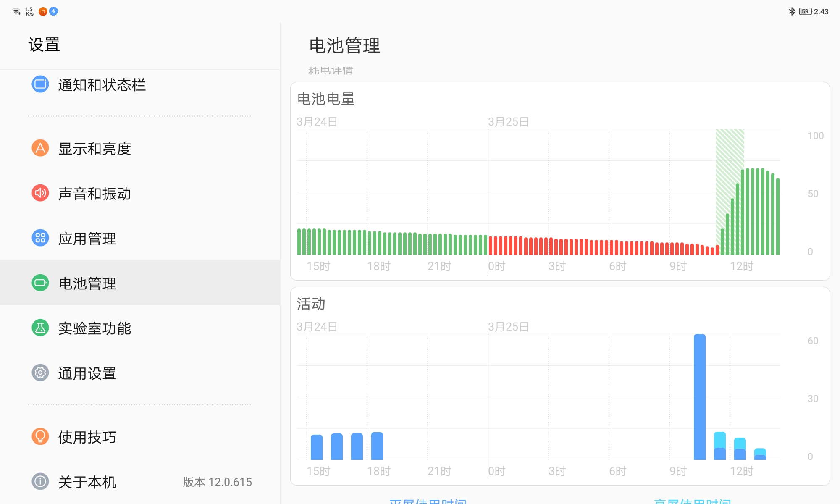Open 通知和状态栏 settings via its blue icon
840x504 pixels.
click(x=40, y=85)
